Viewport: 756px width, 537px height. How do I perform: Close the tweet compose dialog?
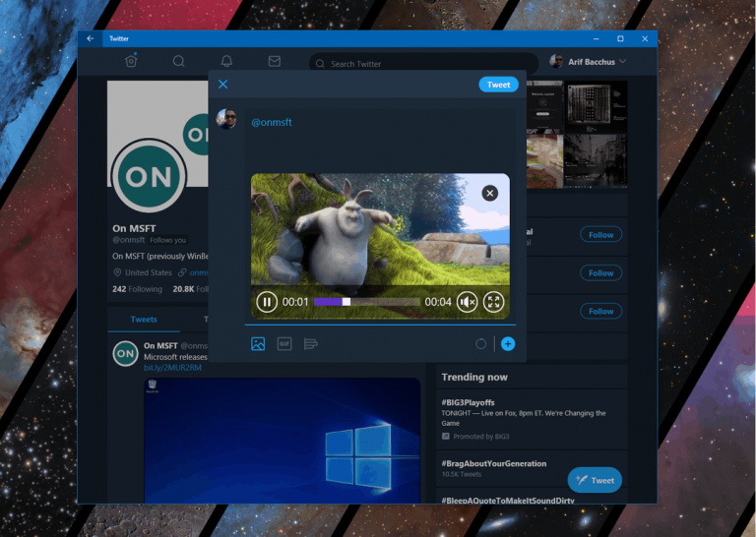click(222, 85)
